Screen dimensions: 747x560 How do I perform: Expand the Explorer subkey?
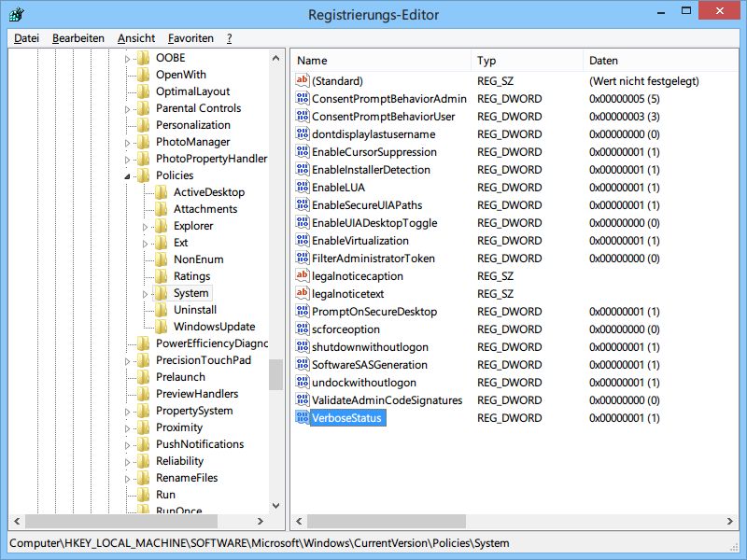146,227
